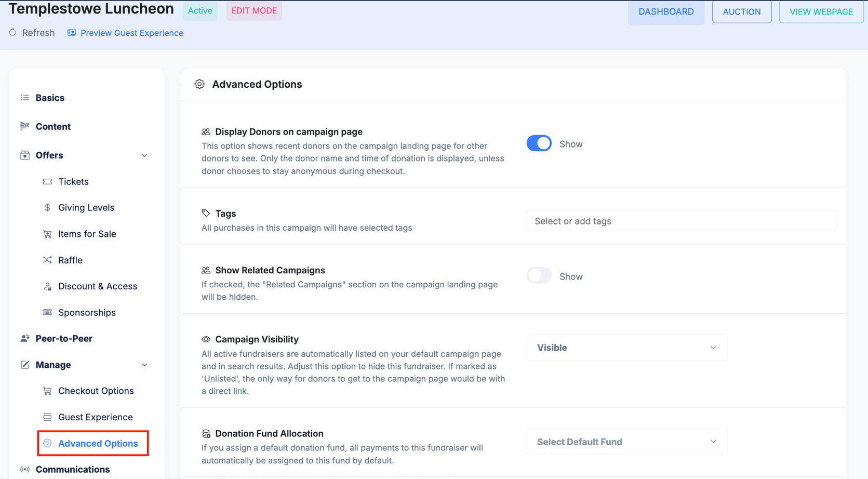Image resolution: width=868 pixels, height=479 pixels.
Task: Click the Raffle shuffle icon
Action: 47,260
